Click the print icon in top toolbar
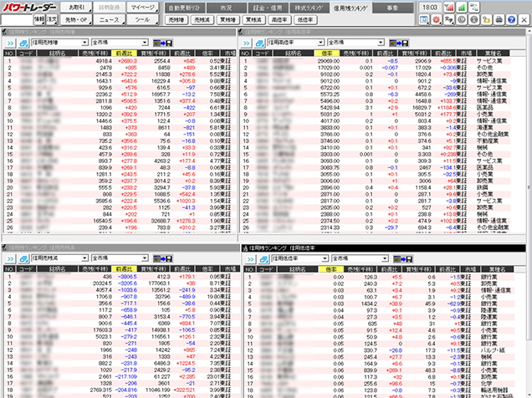 [x=499, y=19]
